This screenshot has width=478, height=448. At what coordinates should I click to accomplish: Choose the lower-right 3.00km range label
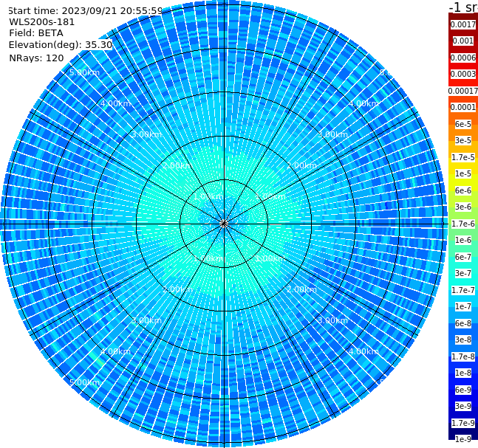[x=332, y=320]
